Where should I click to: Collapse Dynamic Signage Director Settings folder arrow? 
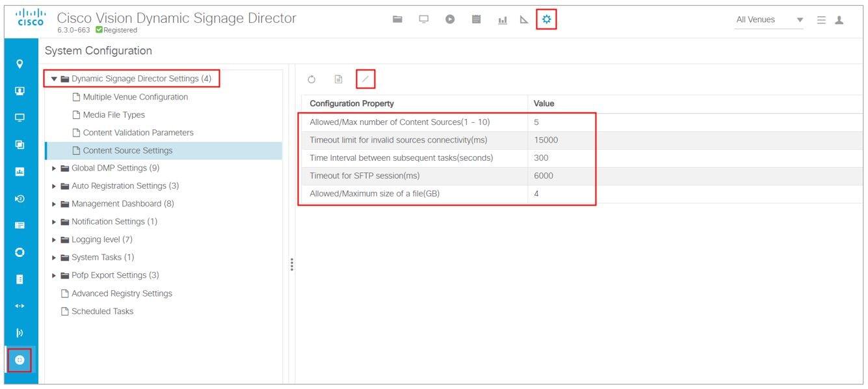(x=55, y=79)
